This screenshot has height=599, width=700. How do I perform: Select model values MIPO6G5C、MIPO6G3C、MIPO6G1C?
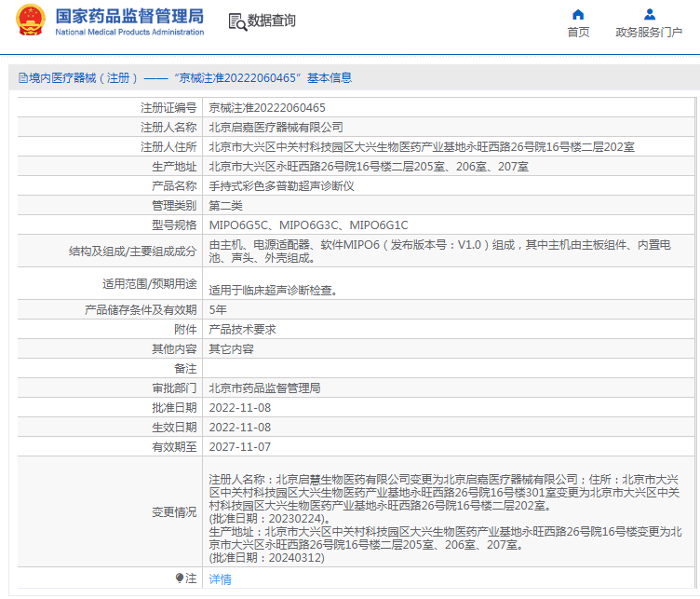click(308, 225)
